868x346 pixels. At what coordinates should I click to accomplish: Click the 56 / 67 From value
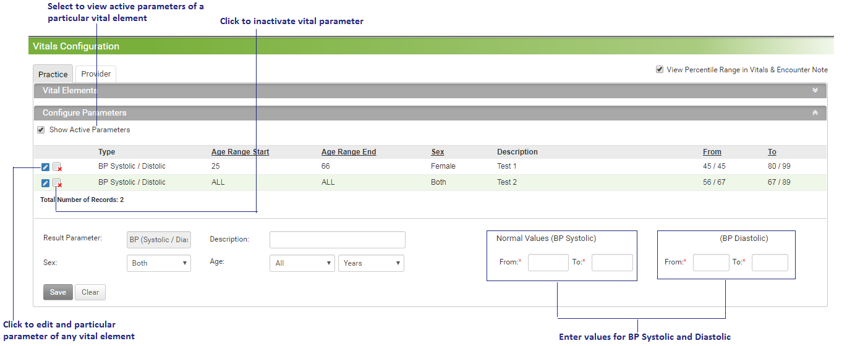pyautogui.click(x=714, y=182)
